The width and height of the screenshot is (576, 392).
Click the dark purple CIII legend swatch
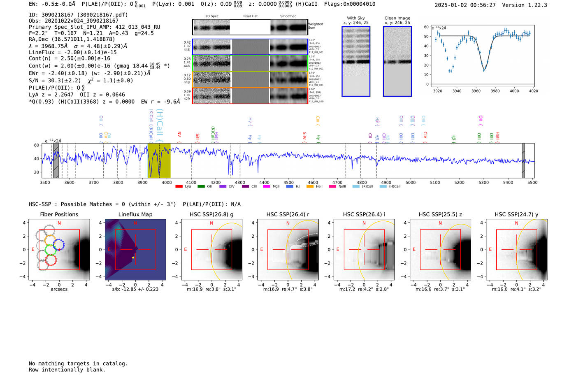(246, 186)
